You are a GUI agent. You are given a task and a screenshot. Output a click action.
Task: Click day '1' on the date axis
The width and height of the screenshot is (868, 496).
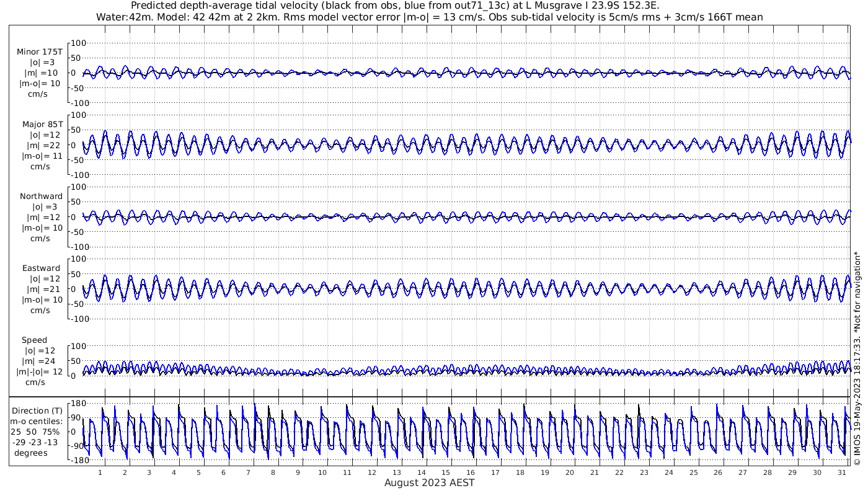click(100, 472)
